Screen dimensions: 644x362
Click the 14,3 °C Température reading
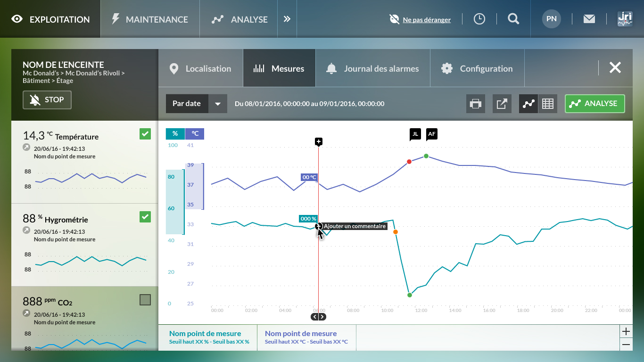pos(61,136)
